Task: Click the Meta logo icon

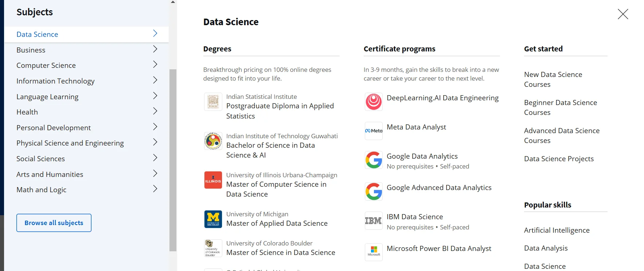Action: (x=374, y=131)
